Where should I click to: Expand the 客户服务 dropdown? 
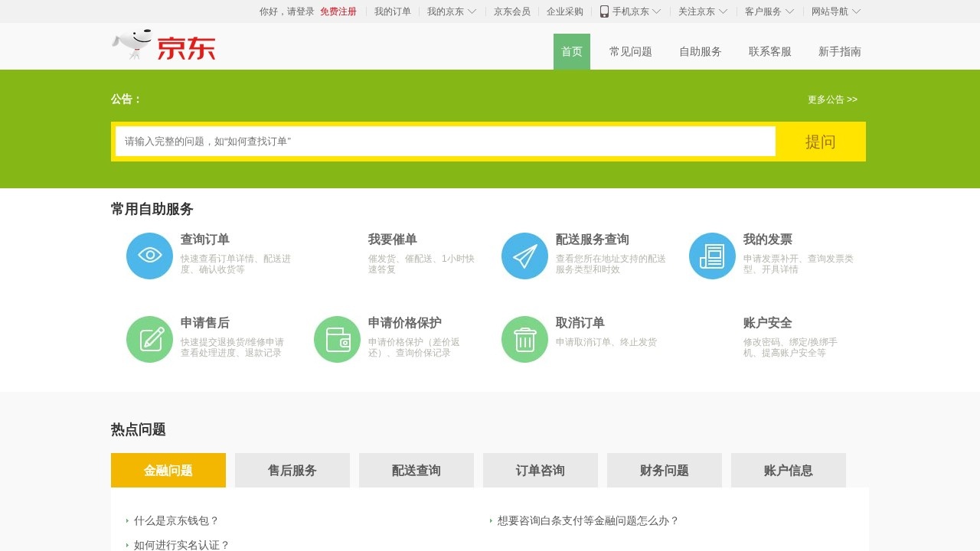(x=769, y=11)
